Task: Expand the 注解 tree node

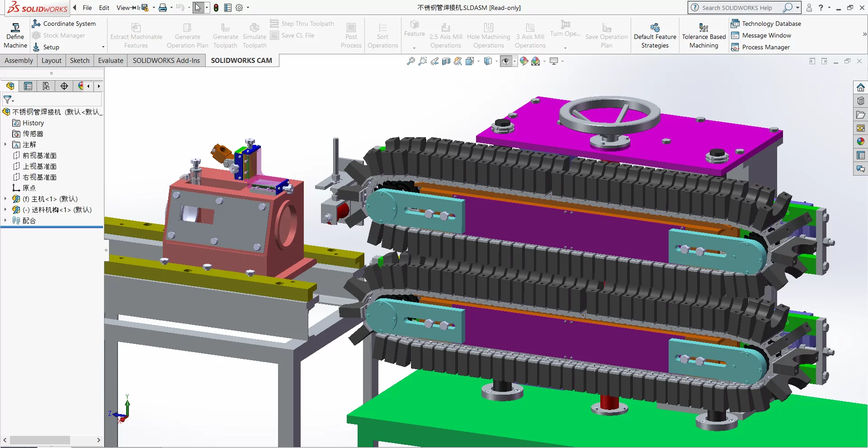Action: [x=5, y=144]
